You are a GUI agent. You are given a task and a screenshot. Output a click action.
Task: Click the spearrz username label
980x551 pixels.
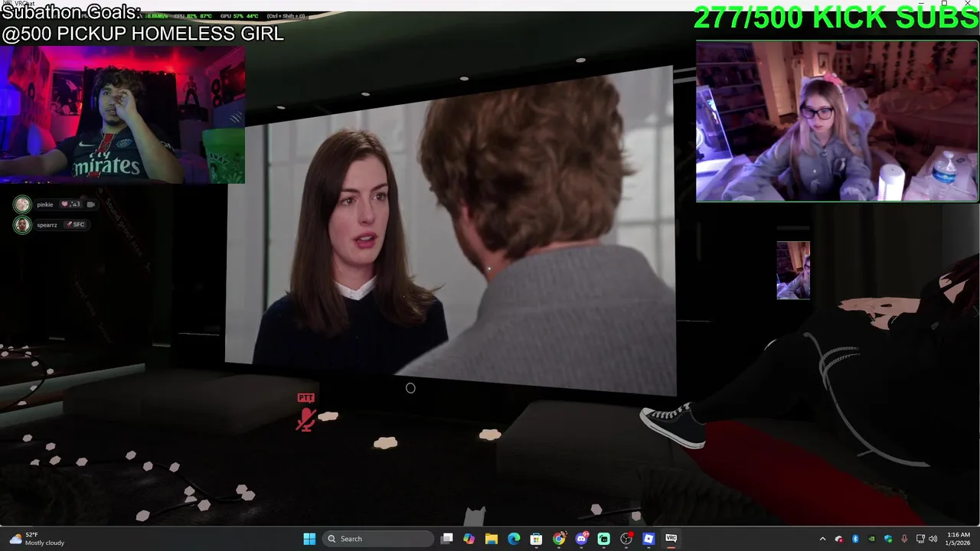click(47, 225)
